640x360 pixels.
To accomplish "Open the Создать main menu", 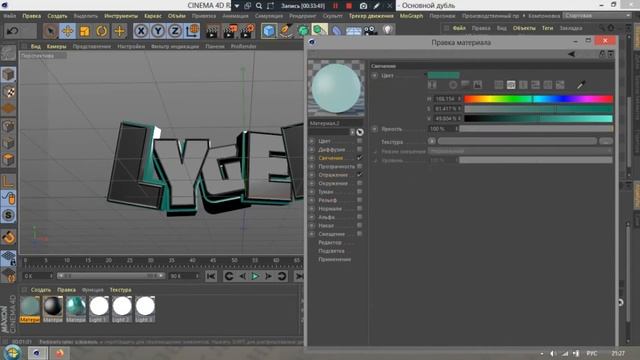I will click(x=57, y=16).
